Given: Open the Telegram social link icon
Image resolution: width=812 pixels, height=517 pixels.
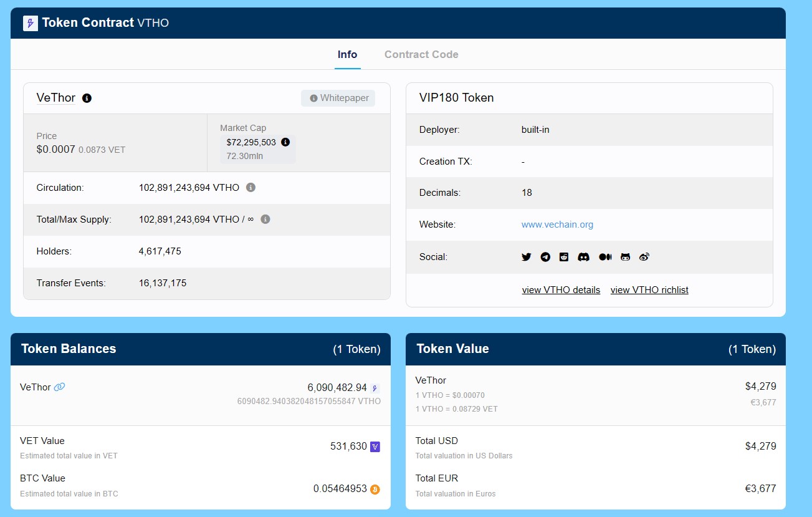Looking at the screenshot, I should click(545, 257).
